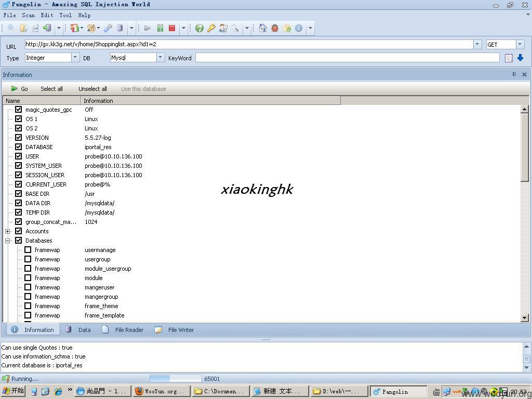Click the yellow box update icon
532x399 pixels.
point(287,28)
